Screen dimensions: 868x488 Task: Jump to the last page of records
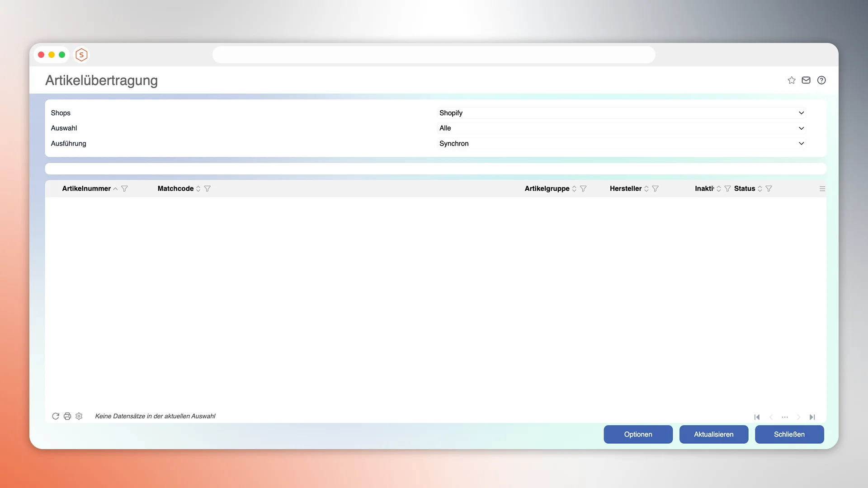point(812,417)
